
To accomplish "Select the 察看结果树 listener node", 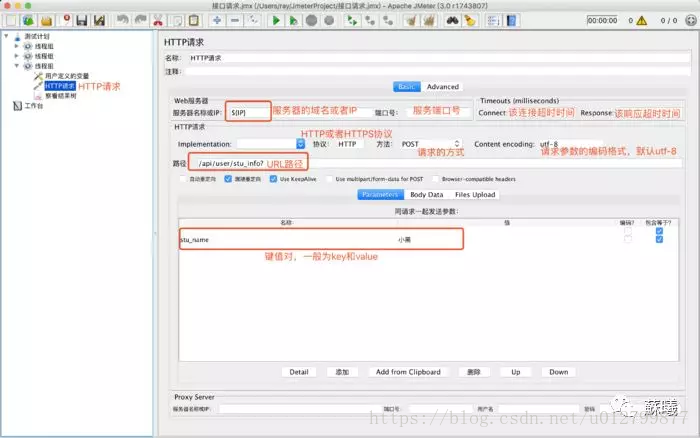I will [61, 96].
